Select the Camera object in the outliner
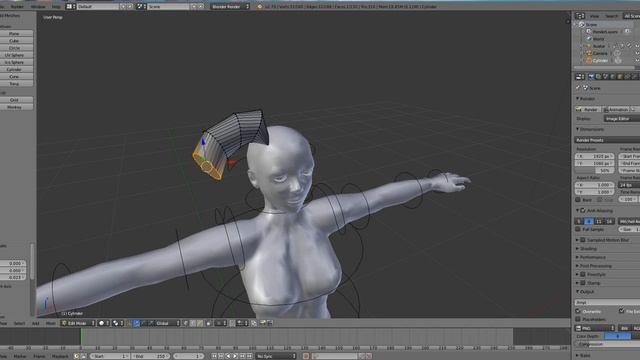This screenshot has width=640, height=360. 600,53
